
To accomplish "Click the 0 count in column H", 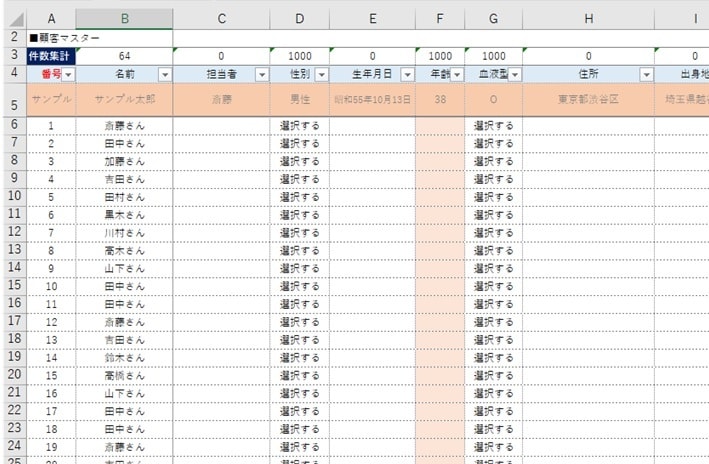I will point(588,56).
